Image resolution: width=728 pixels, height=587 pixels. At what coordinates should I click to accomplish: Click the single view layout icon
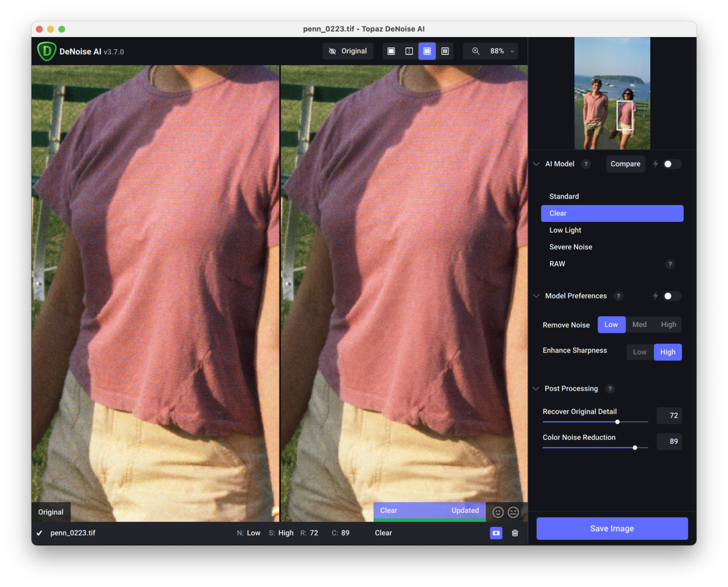point(391,51)
